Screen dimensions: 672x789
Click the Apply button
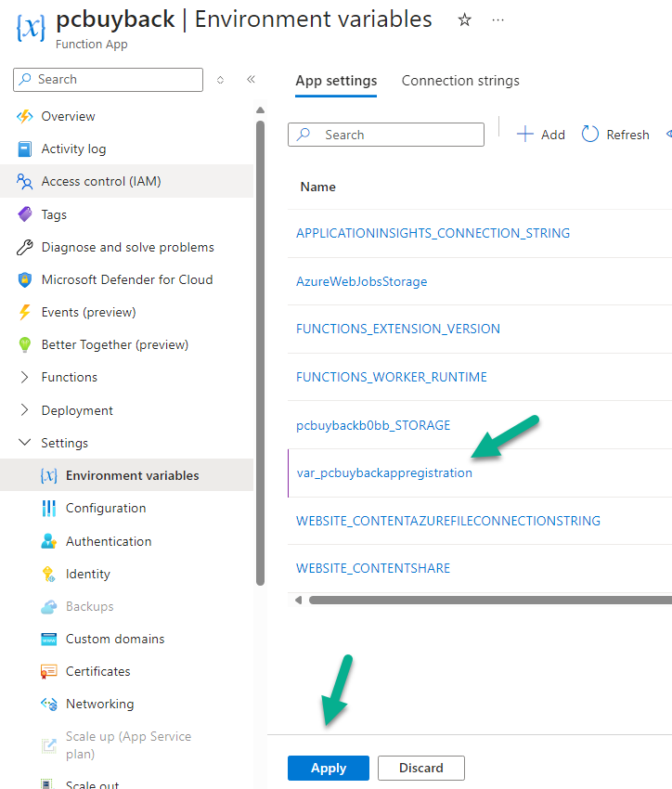point(329,768)
